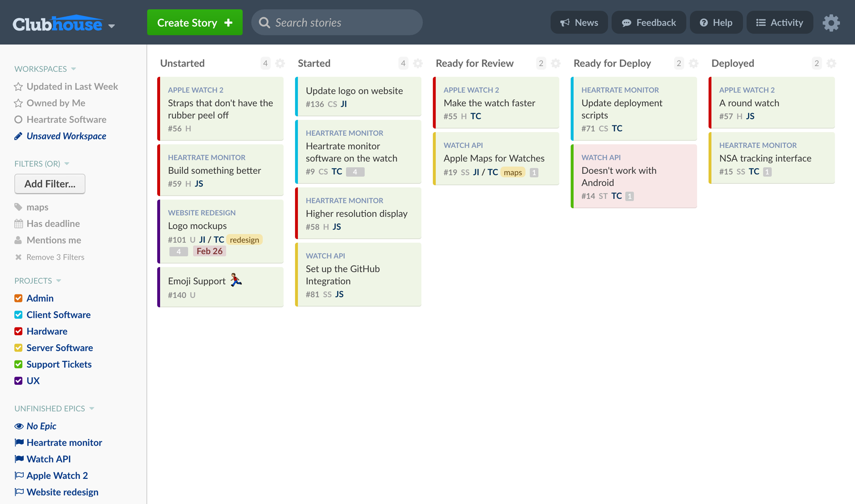Image resolution: width=855 pixels, height=504 pixels.
Task: Click the pencil icon for Unsaved Workspace
Action: [19, 136]
